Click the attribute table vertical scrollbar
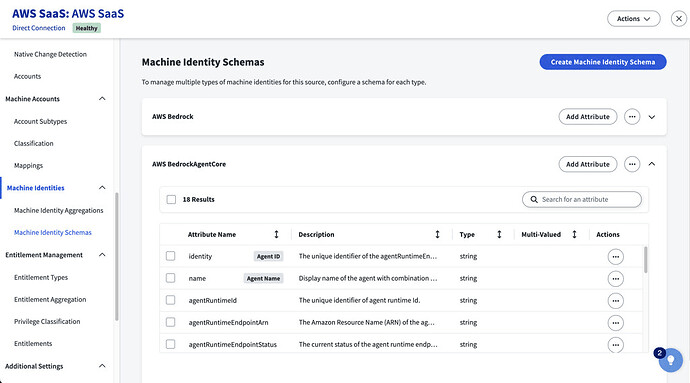This screenshot has height=383, width=690. pos(646,260)
